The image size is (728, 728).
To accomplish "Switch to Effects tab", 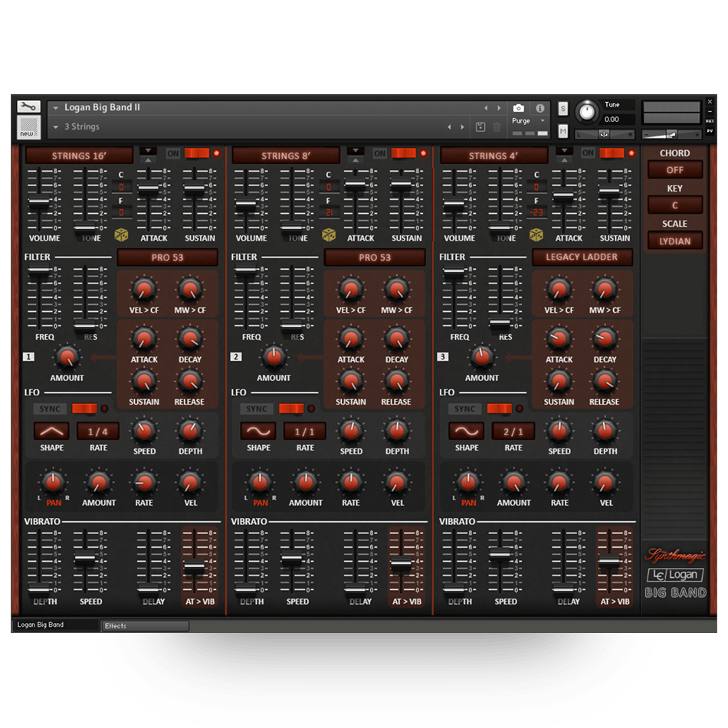I will (146, 626).
